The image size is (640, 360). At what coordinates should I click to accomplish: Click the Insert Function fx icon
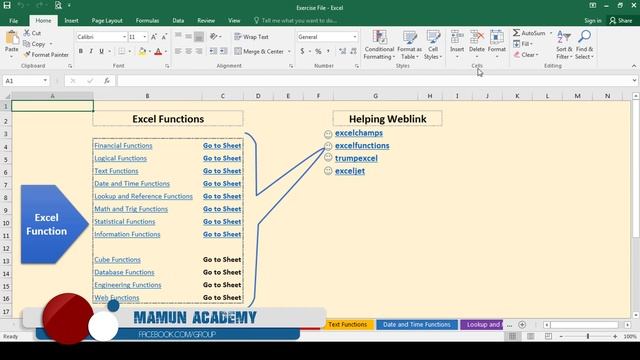107,81
